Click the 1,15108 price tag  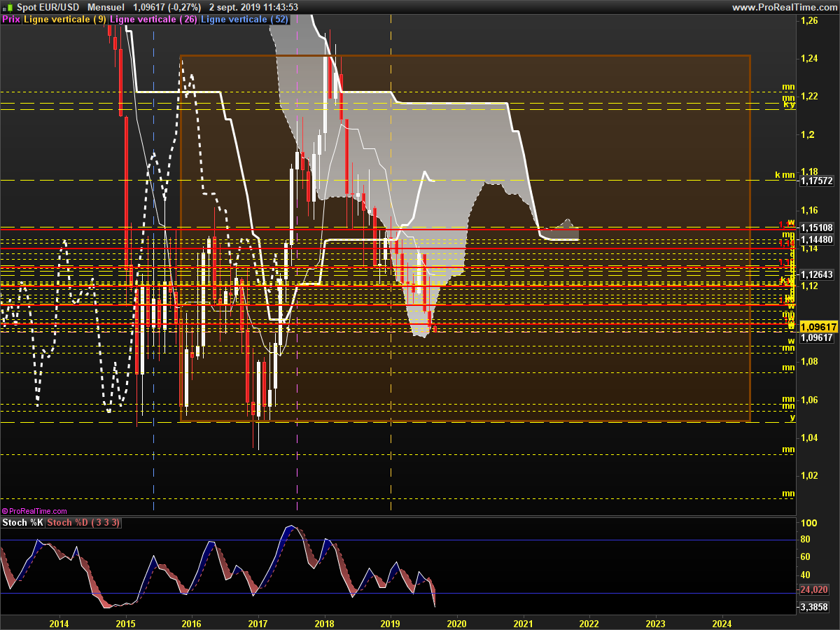[x=817, y=227]
